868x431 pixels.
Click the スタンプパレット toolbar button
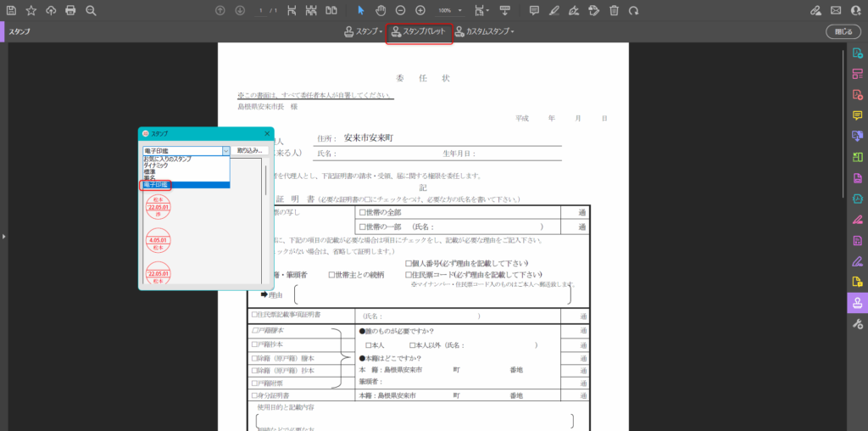pos(419,32)
